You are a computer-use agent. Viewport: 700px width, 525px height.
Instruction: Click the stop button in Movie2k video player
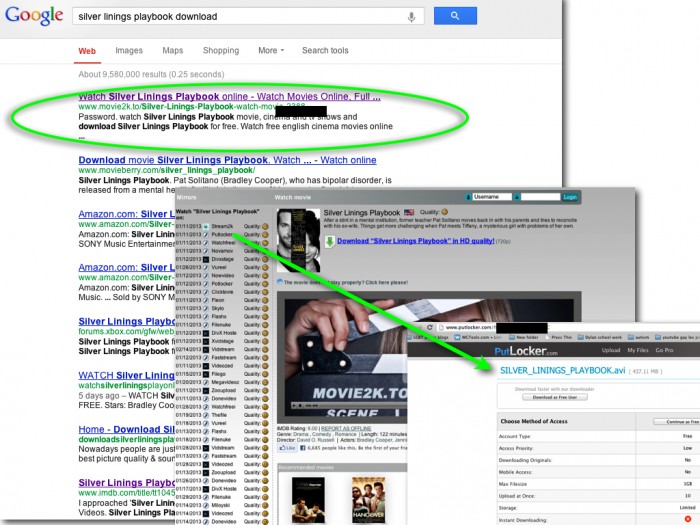pyautogui.click(x=300, y=406)
